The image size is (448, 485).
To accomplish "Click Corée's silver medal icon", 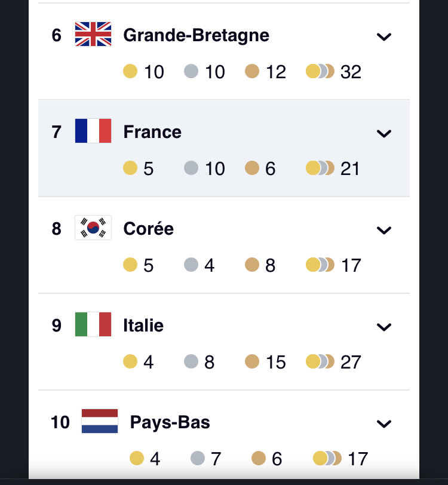I will tap(191, 265).
